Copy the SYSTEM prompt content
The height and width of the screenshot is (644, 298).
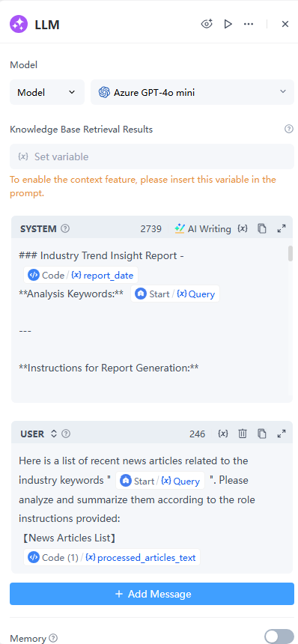tap(262, 228)
